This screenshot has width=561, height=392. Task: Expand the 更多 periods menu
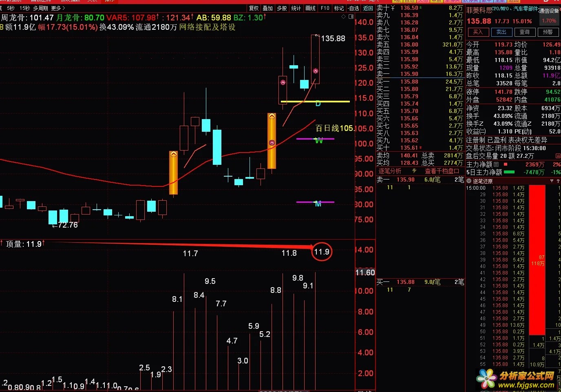[58, 8]
